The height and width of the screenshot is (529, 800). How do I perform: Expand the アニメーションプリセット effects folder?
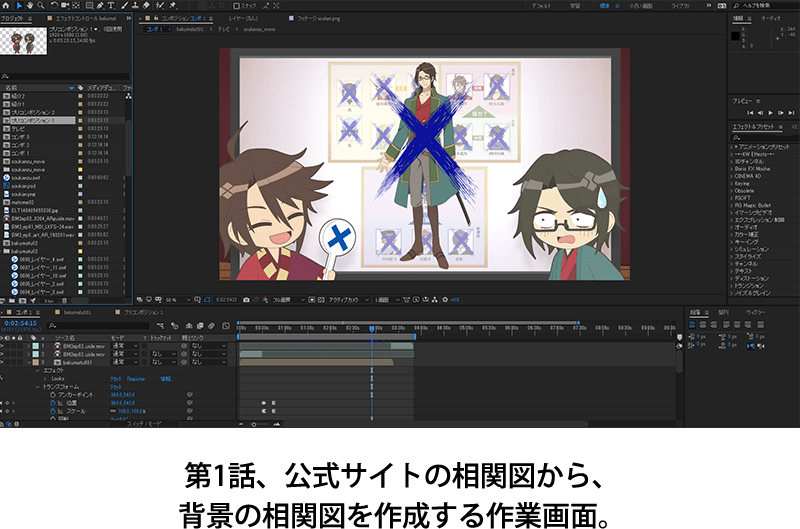[x=731, y=146]
